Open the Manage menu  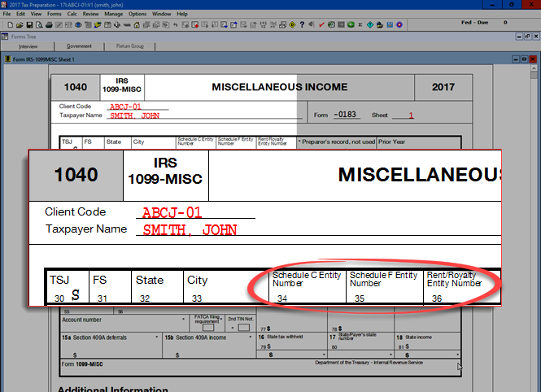[114, 14]
